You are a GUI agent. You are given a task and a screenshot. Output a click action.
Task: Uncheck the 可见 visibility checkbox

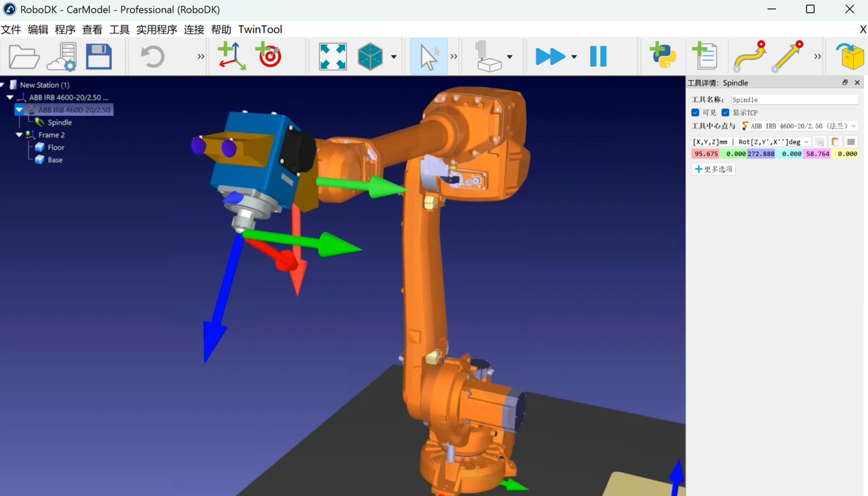pyautogui.click(x=695, y=113)
